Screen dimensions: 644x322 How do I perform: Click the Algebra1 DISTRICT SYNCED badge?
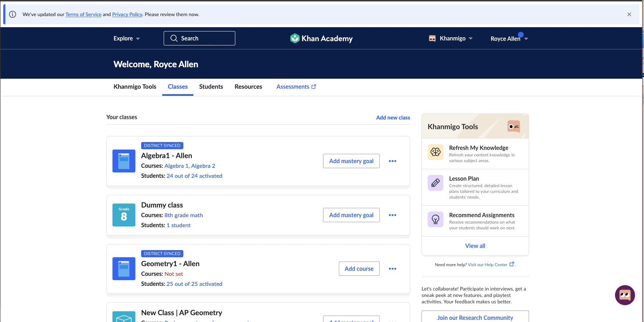pyautogui.click(x=162, y=146)
